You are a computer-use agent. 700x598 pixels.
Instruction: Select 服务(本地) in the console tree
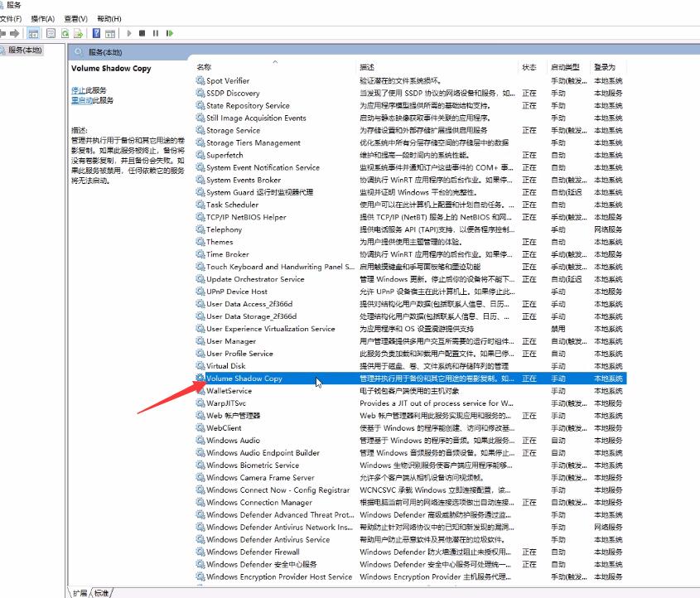tap(25, 50)
